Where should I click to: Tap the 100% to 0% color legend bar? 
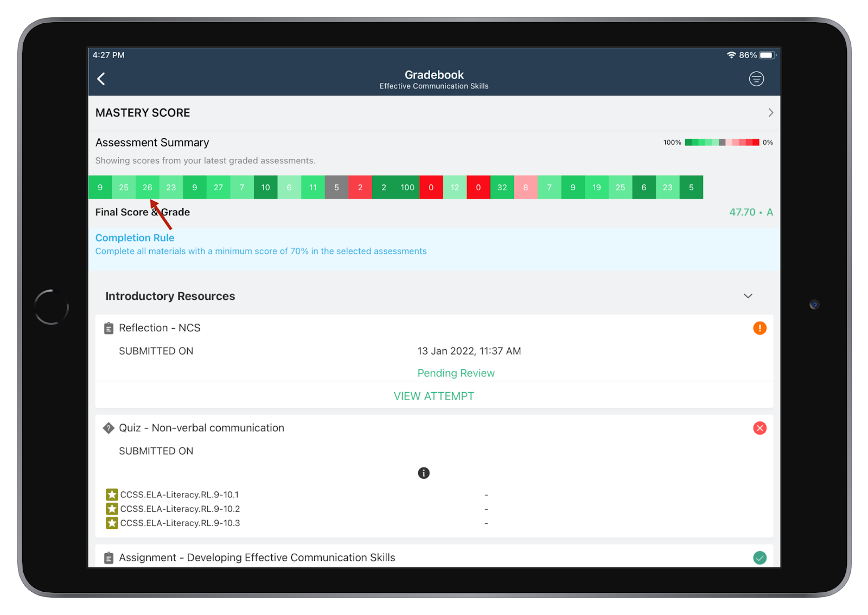[722, 143]
